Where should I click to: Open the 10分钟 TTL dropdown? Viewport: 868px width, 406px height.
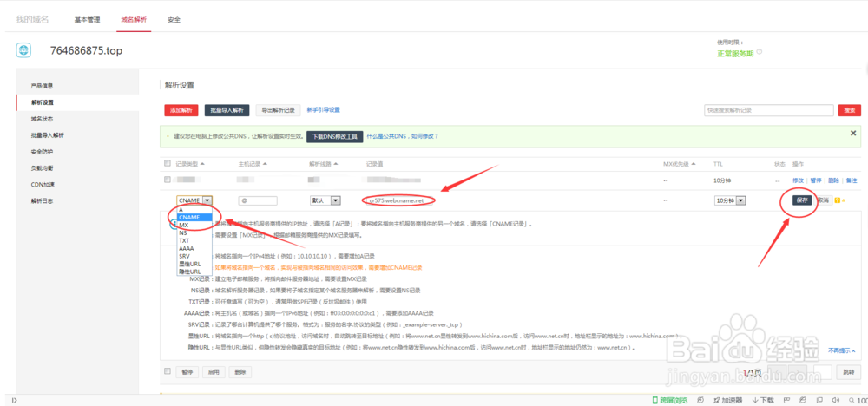[730, 200]
